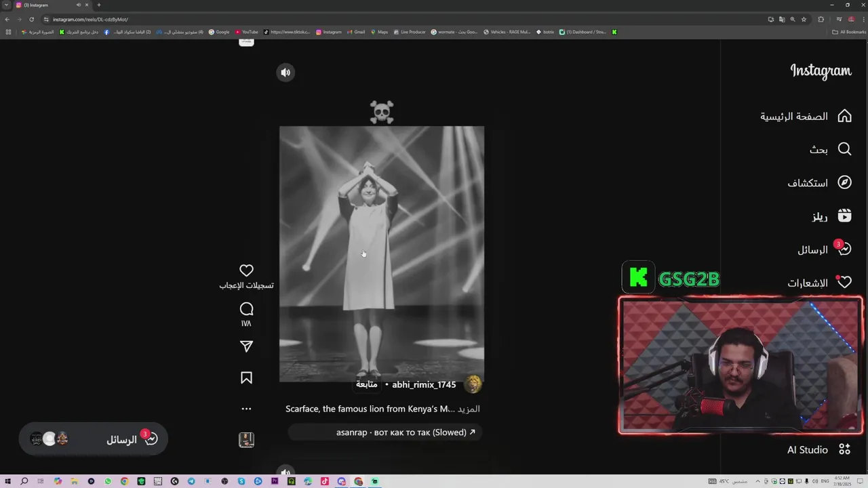Open TikTok bookmark

[287, 32]
